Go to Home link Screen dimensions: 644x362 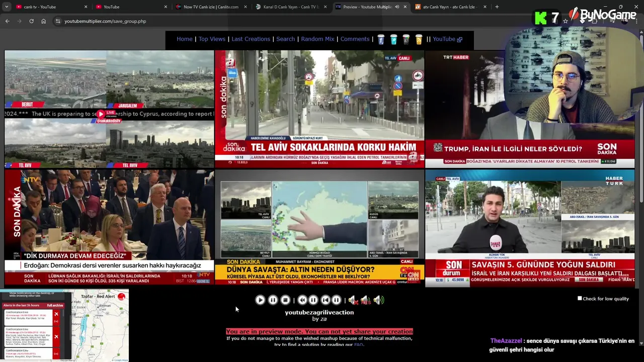tap(185, 39)
